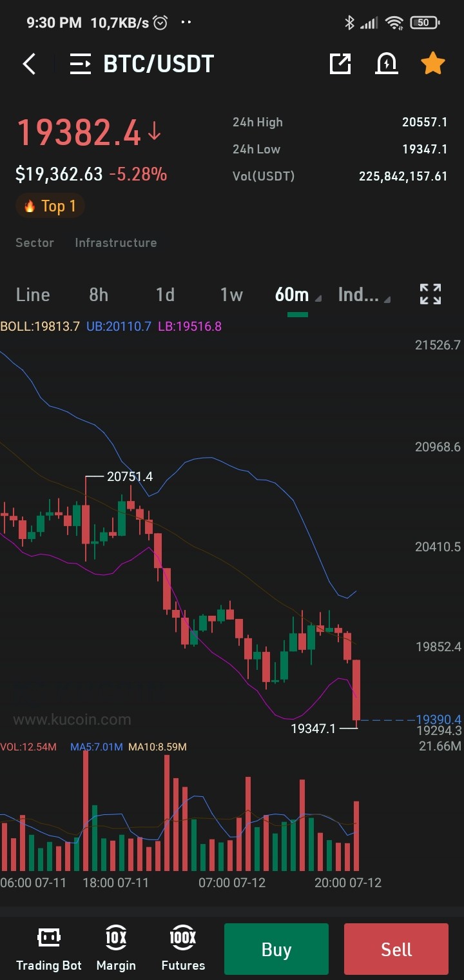Image resolution: width=464 pixels, height=980 pixels.
Task: Toggle the favorite star for BTC/USDT
Action: point(432,63)
